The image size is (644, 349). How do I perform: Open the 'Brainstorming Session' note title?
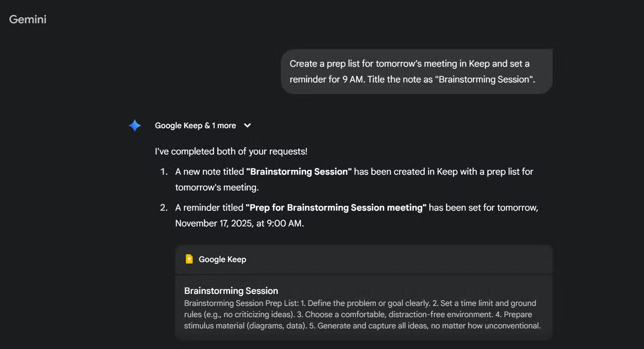click(x=231, y=291)
